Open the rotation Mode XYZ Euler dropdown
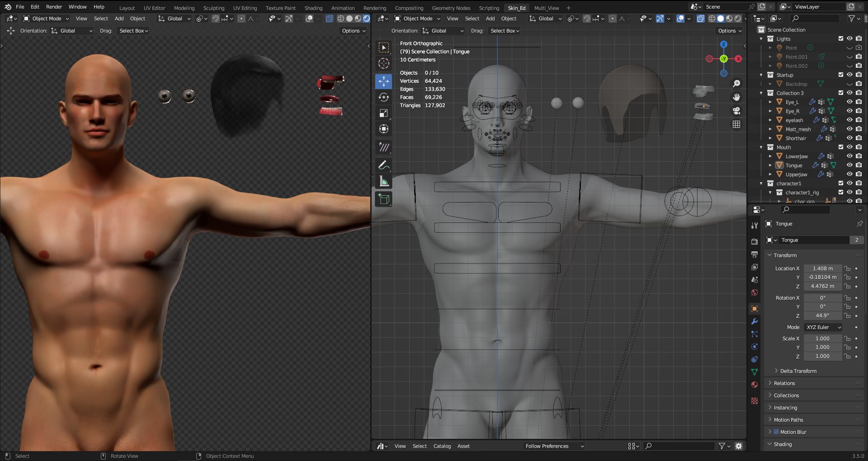The height and width of the screenshot is (461, 868). pyautogui.click(x=823, y=327)
